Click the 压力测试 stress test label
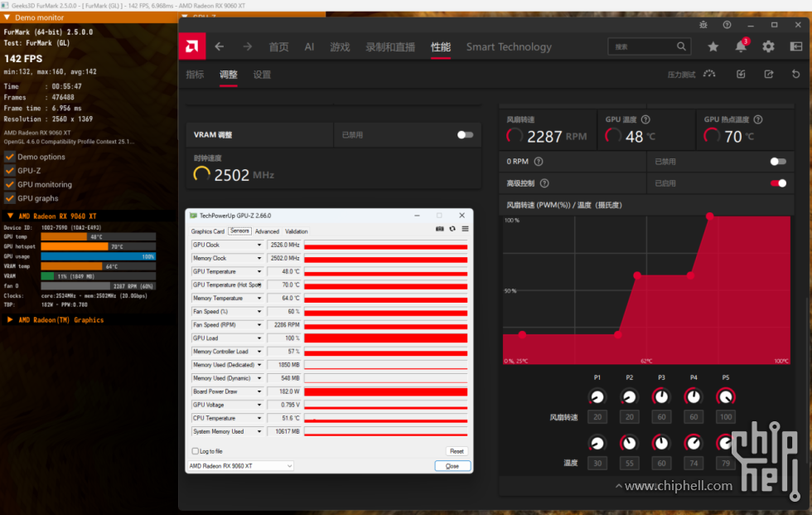The width and height of the screenshot is (812, 515). tap(681, 75)
